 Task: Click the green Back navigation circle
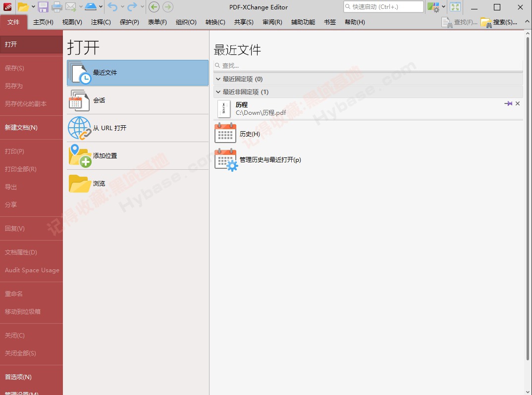click(x=154, y=7)
